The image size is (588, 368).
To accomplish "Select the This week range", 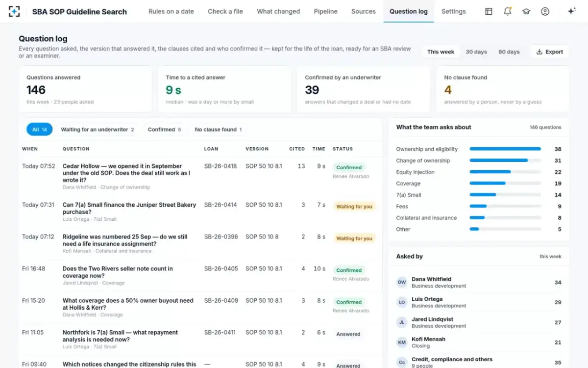I will coord(441,52).
